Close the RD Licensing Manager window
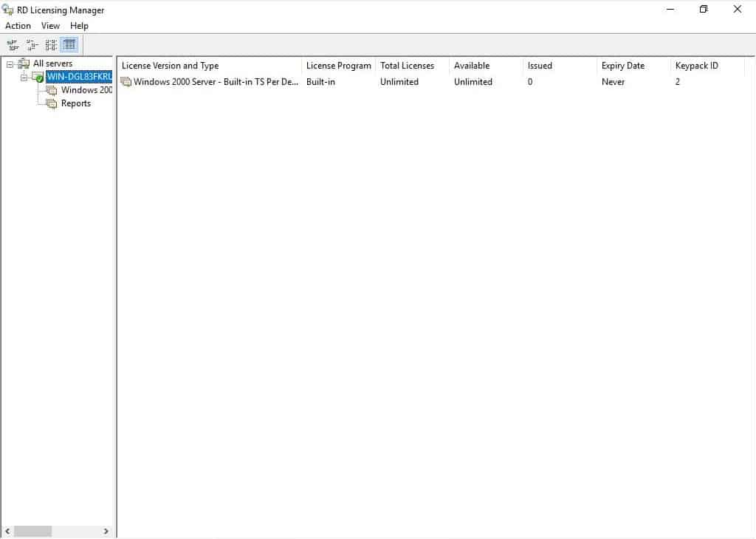 (x=738, y=9)
